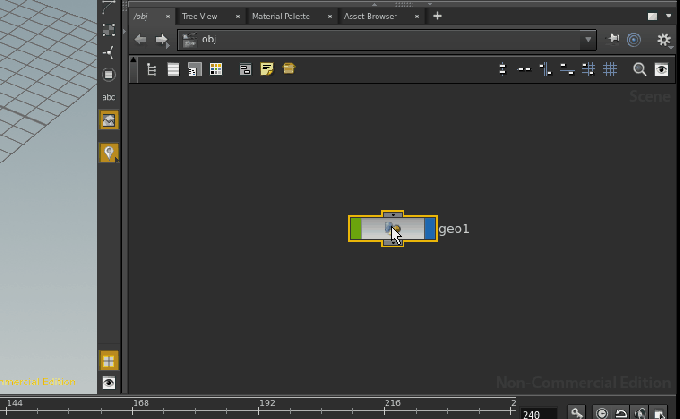Screen dimensions: 680x419
Task: Toggle the geo1 node display flag
Action: [x=430, y=229]
